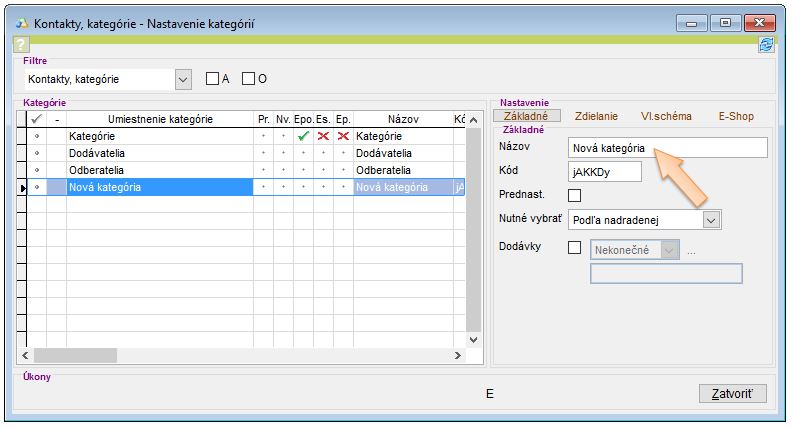Switch to the Zdielanie tab
The width and height of the screenshot is (793, 429).
click(597, 117)
